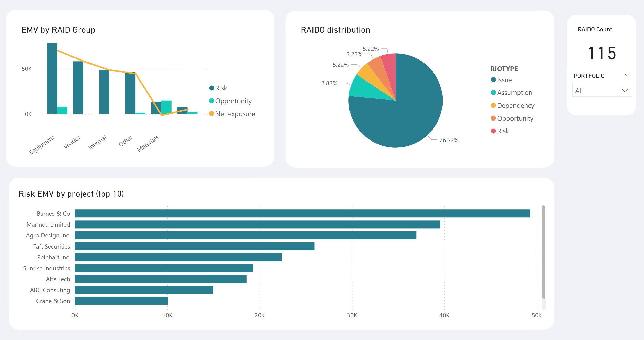Click the 7.83% pie data label

329,83
